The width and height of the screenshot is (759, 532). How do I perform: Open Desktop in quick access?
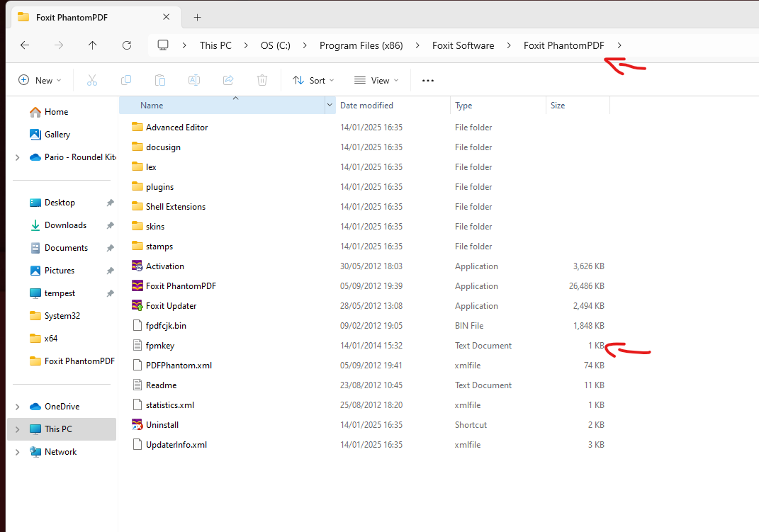(x=52, y=203)
